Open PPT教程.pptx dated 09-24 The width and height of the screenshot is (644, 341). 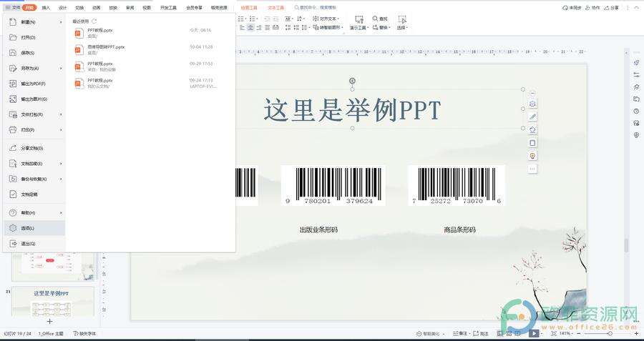(146, 84)
